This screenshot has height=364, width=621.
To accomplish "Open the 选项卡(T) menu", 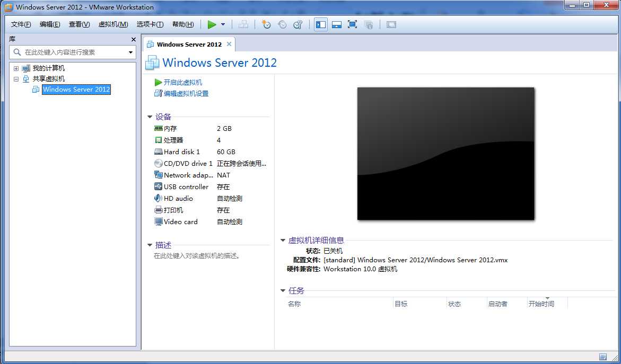I will pos(150,24).
